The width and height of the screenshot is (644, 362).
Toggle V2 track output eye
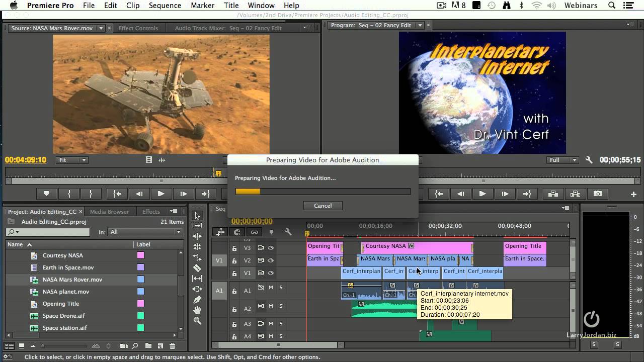271,260
